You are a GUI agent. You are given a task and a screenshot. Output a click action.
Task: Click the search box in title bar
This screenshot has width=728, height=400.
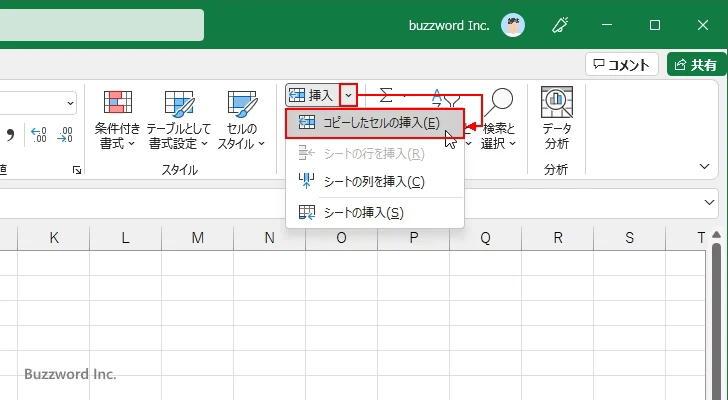(101, 25)
